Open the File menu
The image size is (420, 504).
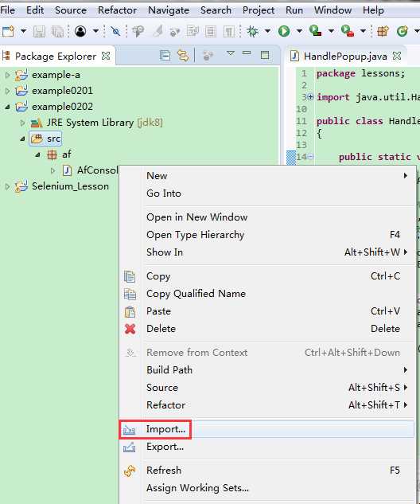(x=7, y=10)
